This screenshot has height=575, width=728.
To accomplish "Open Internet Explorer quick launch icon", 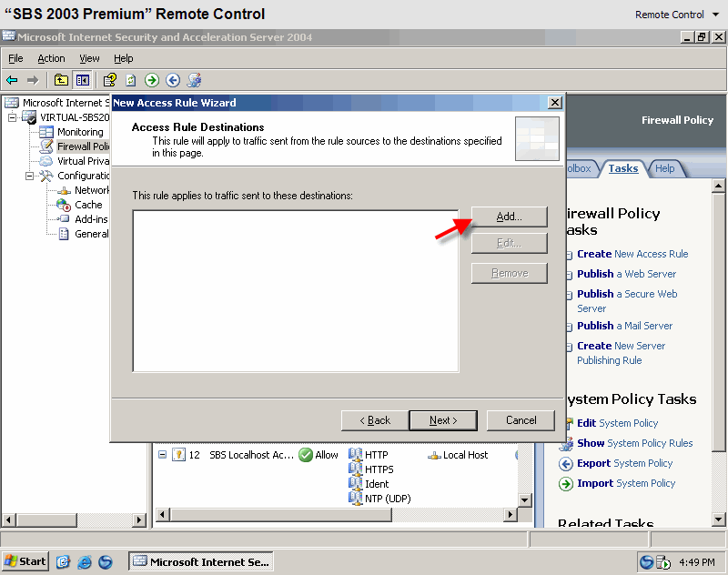I will pyautogui.click(x=85, y=562).
